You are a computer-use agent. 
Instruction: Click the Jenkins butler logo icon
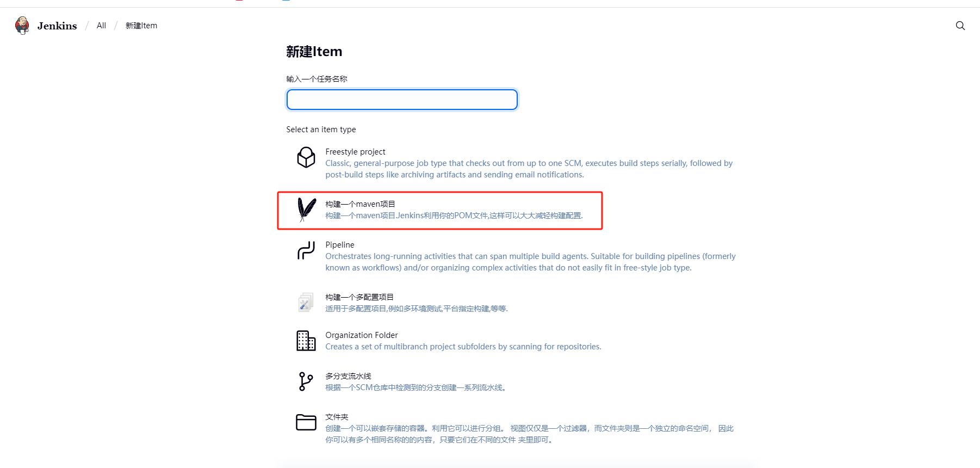tap(22, 26)
